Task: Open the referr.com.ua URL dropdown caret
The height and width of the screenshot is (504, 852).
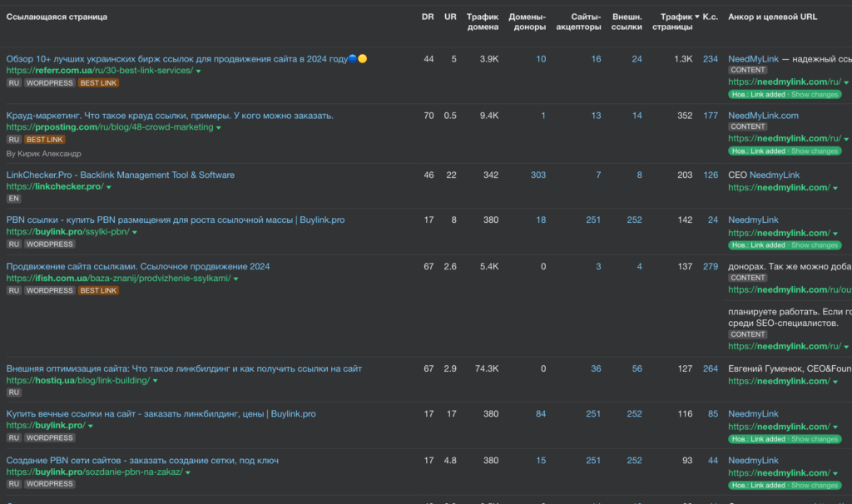Action: pos(199,72)
